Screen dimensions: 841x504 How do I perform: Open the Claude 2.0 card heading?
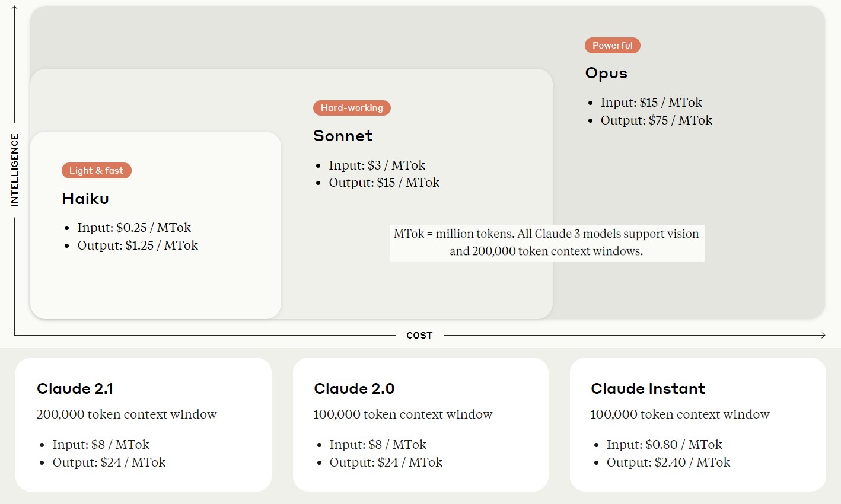[354, 389]
